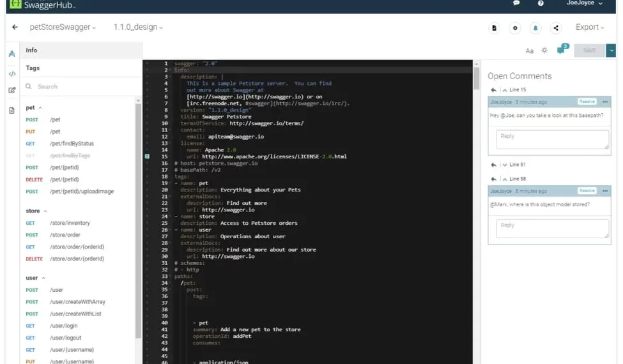Fold the info block at line 2
This screenshot has width=623, height=364.
coord(171,70)
